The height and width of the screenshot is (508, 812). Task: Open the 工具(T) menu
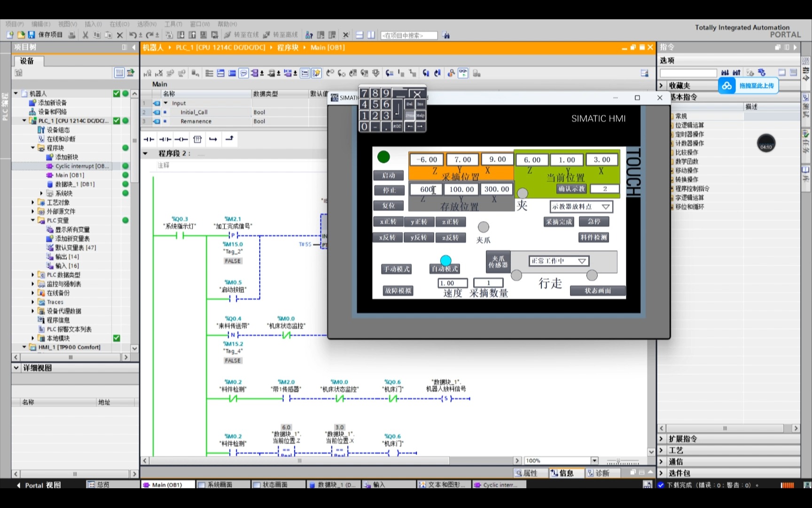coord(173,24)
